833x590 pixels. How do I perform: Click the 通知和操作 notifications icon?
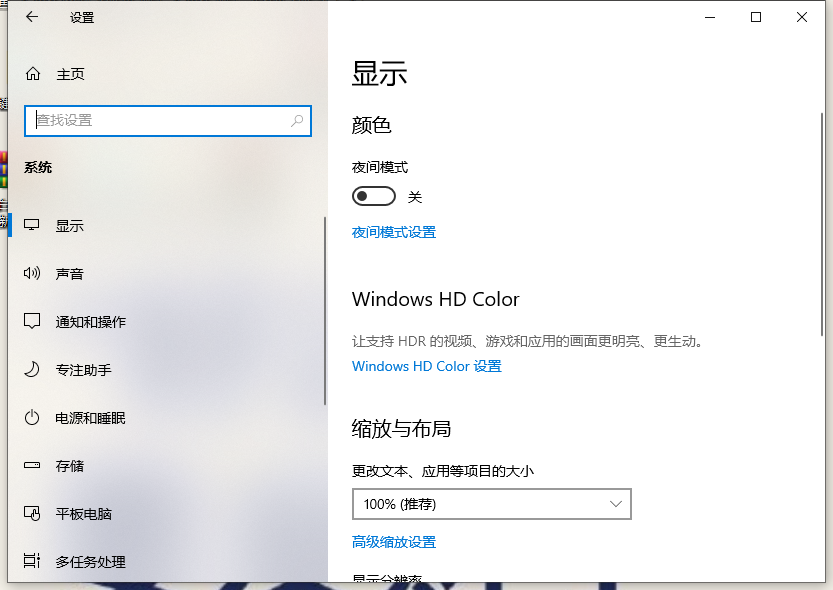click(31, 321)
